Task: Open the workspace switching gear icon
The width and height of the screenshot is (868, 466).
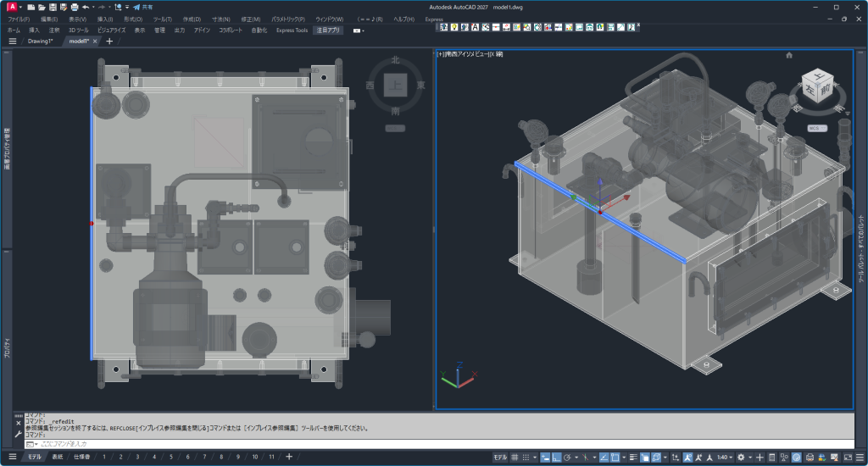Action: [741, 458]
